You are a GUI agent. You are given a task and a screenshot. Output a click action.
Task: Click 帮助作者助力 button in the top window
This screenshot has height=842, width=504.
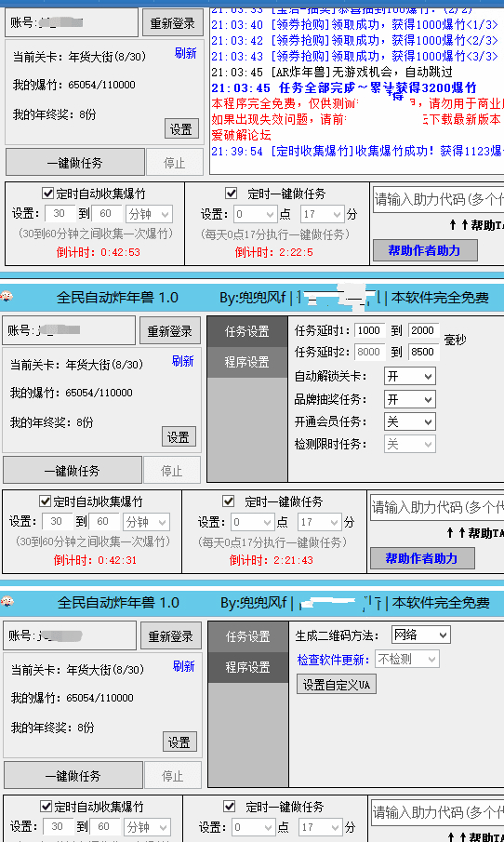(x=425, y=250)
